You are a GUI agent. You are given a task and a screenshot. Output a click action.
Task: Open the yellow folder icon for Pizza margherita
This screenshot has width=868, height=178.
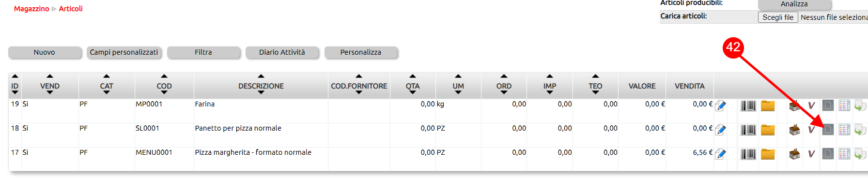768,154
